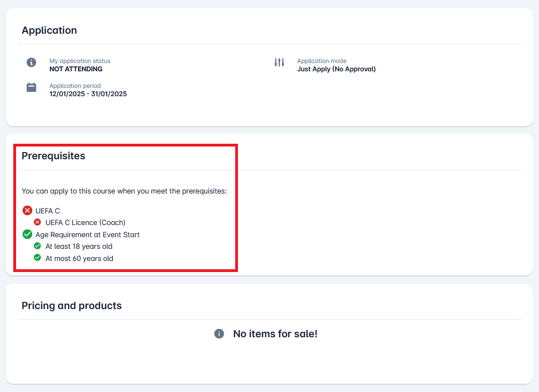Click the green check beside At most 60
Screen dimensions: 539x392
coord(38,258)
